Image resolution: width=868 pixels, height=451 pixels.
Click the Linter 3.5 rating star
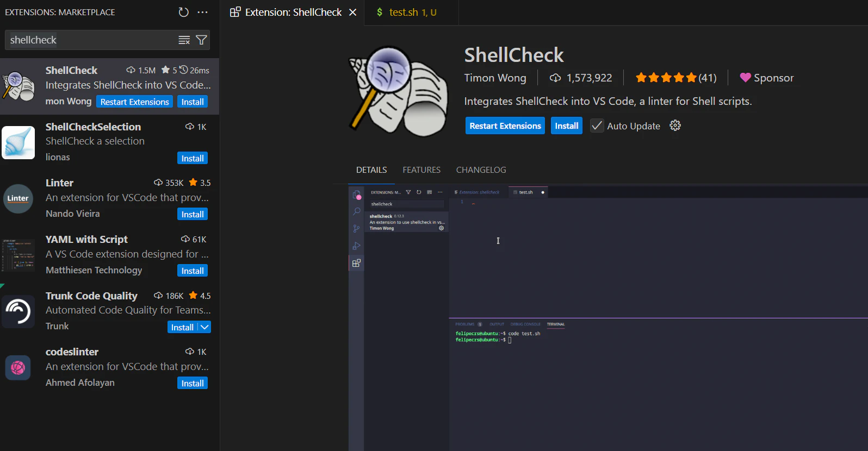pos(193,183)
